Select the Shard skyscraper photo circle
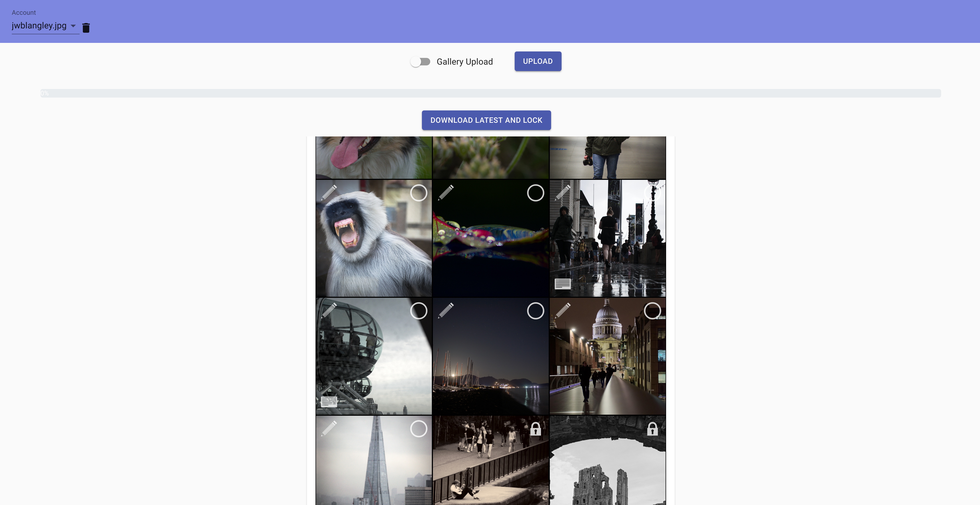The image size is (980, 505). pos(418,429)
